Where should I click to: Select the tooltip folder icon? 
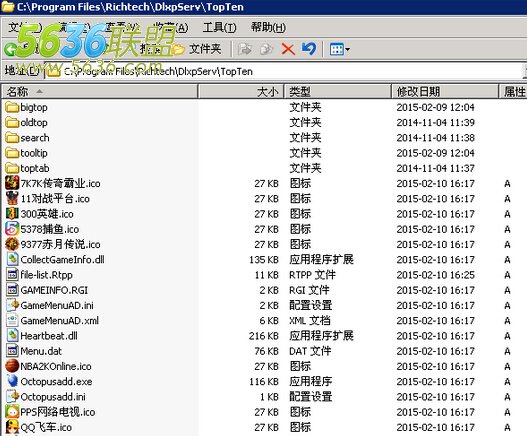coord(12,153)
